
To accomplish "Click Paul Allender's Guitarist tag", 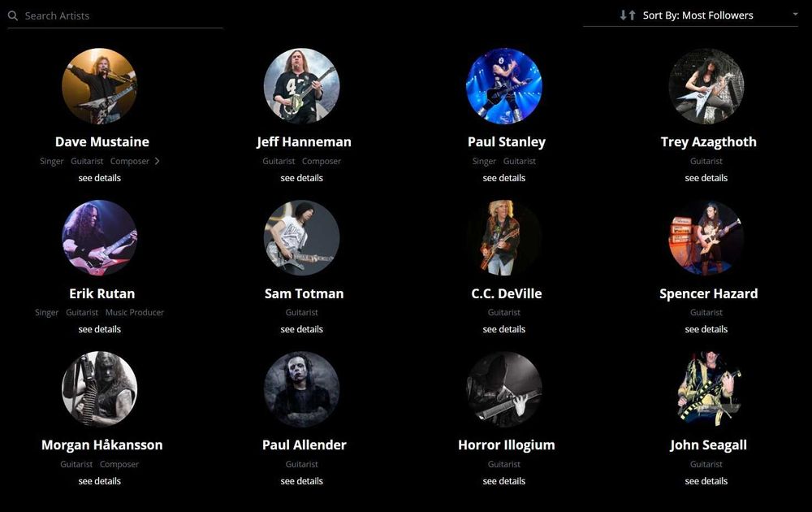I will 302,464.
